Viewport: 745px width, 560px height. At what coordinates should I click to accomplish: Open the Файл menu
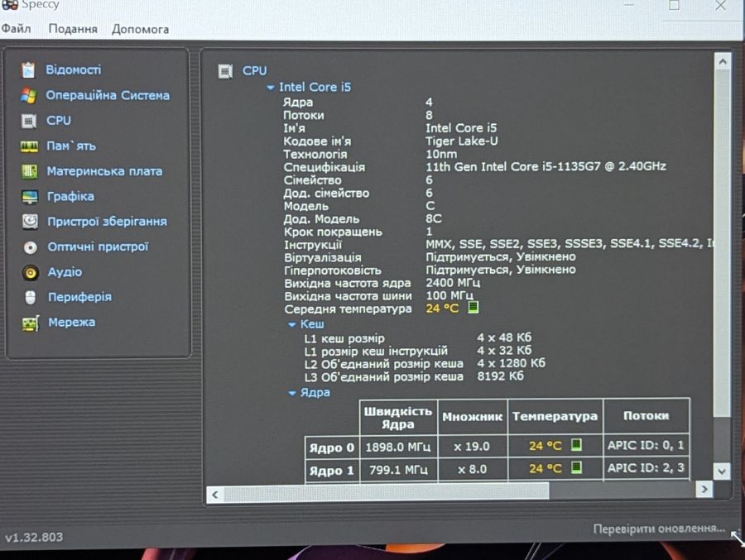(x=16, y=28)
